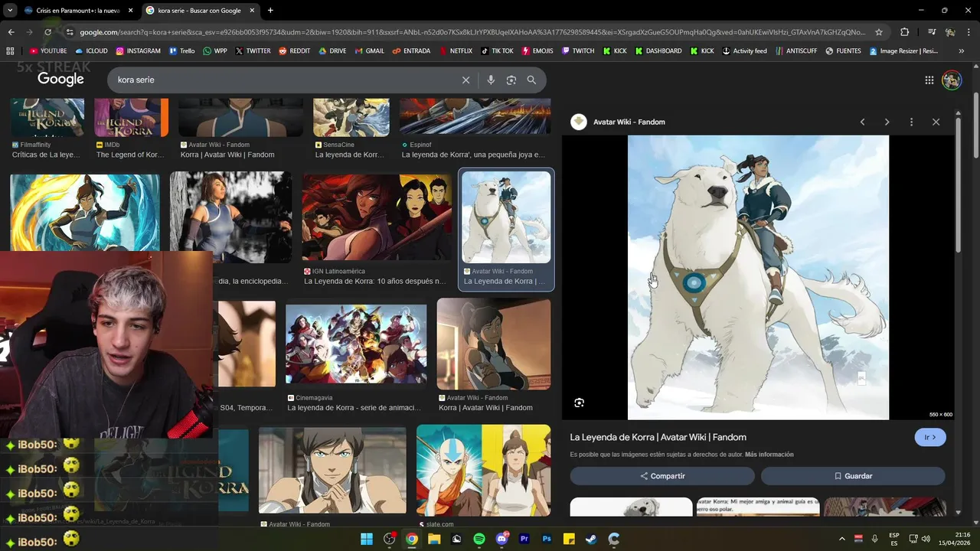
Task: Click ESP ES language indicator
Action: pyautogui.click(x=894, y=539)
